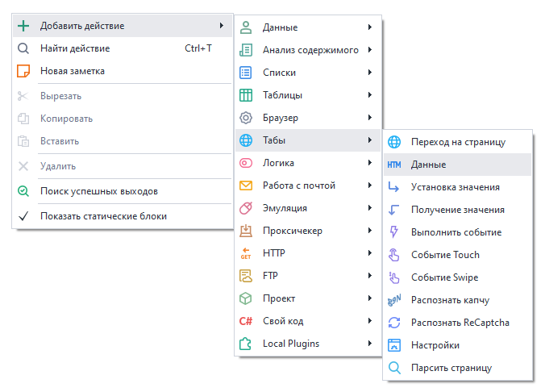Viewport: 545px width, 392px height.
Task: Select Установка значения in Табы submenu
Action: (455, 187)
